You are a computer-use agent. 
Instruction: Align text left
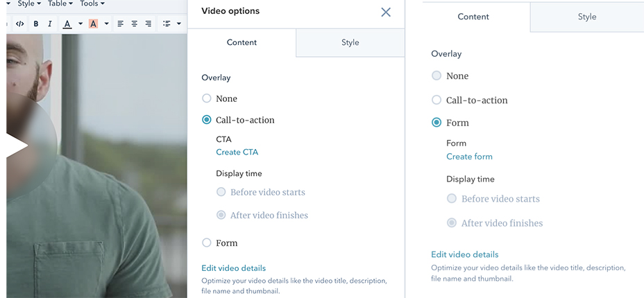tap(120, 24)
